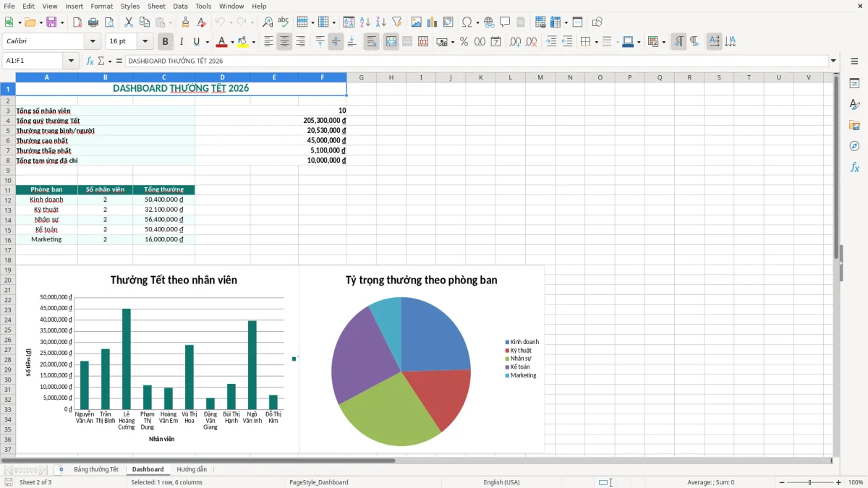Click the English (USA) language status

[501, 482]
